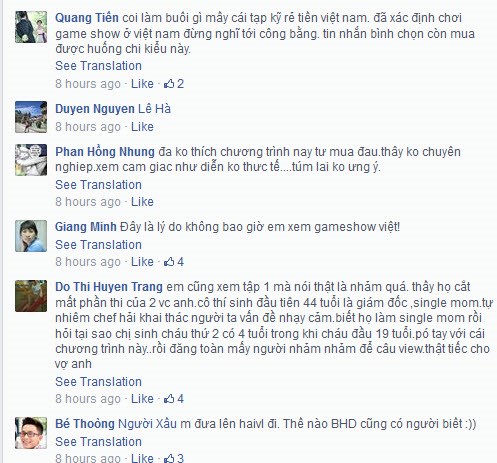
Task: Click Bé Thoòng's name link
Action: 85,424
